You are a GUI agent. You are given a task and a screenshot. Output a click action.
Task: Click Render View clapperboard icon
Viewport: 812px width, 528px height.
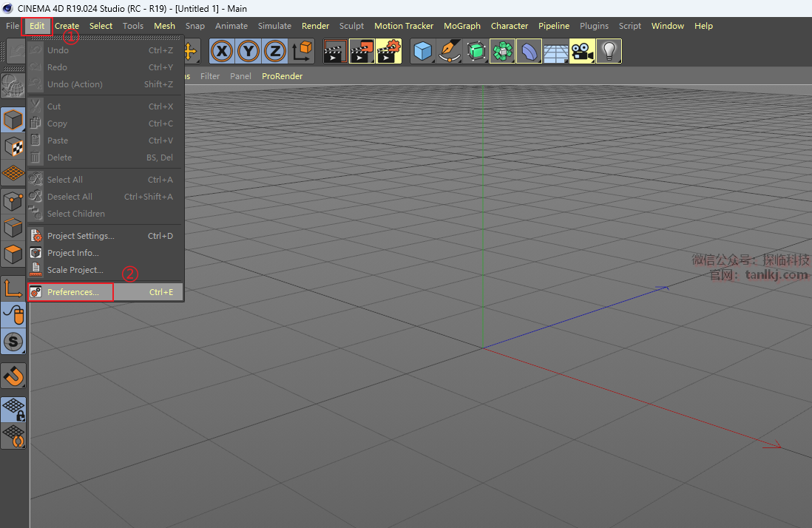[335, 51]
